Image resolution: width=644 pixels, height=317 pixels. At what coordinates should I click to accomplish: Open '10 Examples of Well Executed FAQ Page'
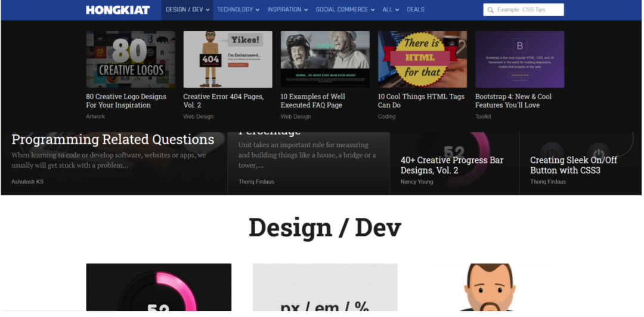[313, 101]
